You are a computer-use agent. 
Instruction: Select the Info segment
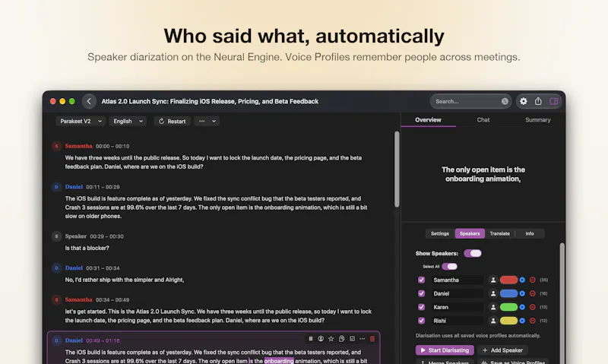tap(530, 233)
